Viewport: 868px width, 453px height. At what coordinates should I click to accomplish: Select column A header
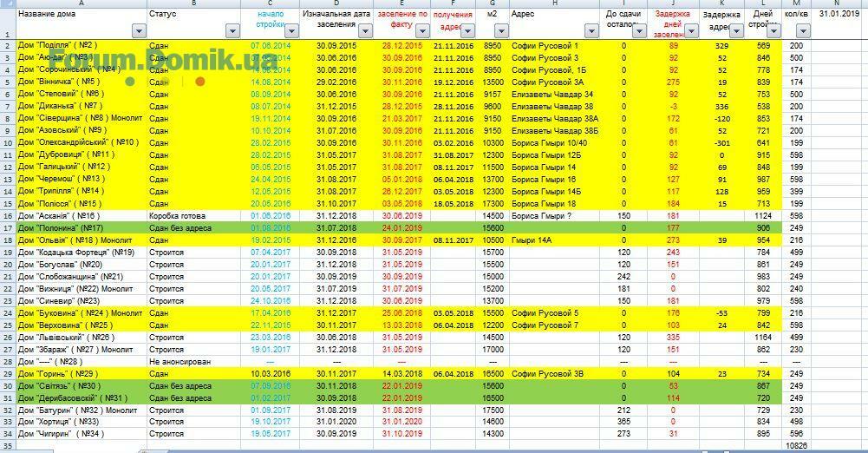click(x=82, y=3)
